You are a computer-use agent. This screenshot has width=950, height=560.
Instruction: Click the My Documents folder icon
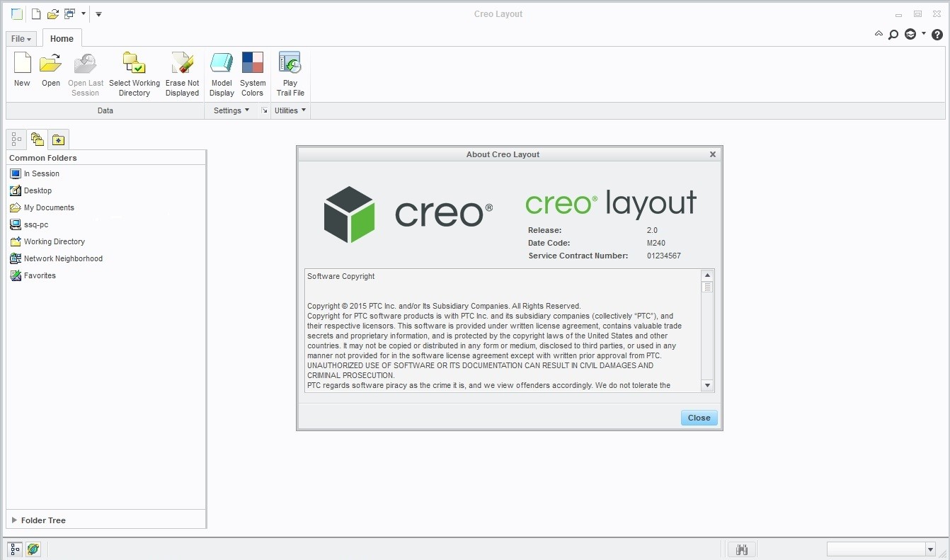16,207
